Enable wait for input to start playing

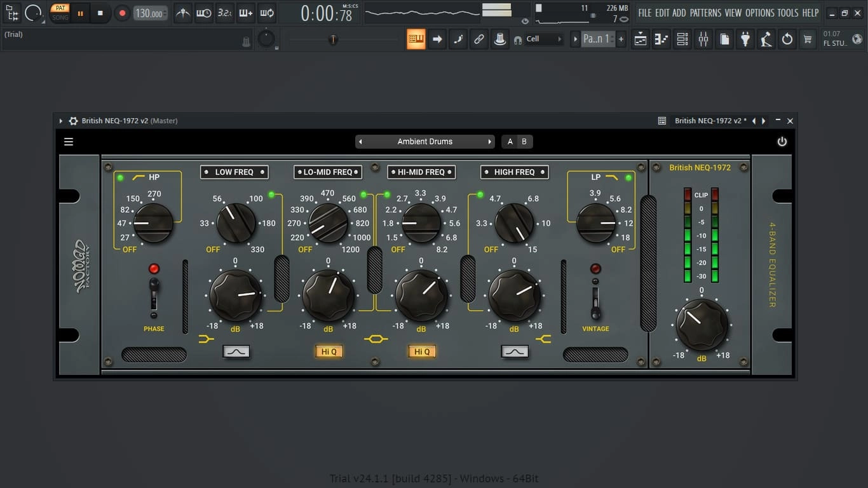[204, 13]
